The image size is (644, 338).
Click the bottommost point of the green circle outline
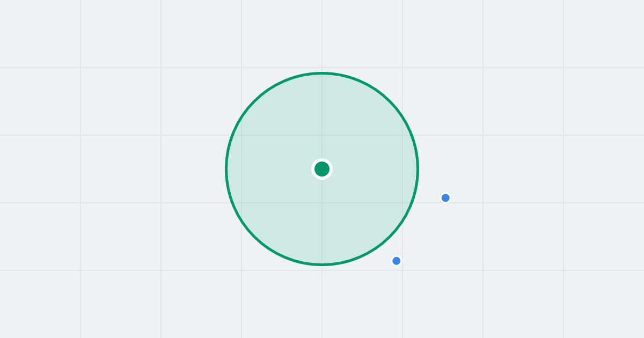tap(322, 264)
